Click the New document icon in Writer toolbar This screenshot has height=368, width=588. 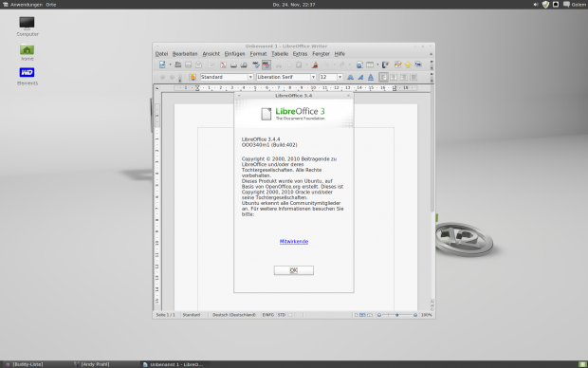click(162, 64)
